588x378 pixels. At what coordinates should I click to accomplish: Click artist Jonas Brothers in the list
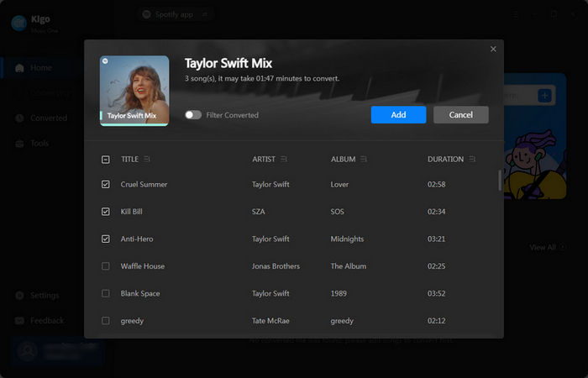(276, 266)
